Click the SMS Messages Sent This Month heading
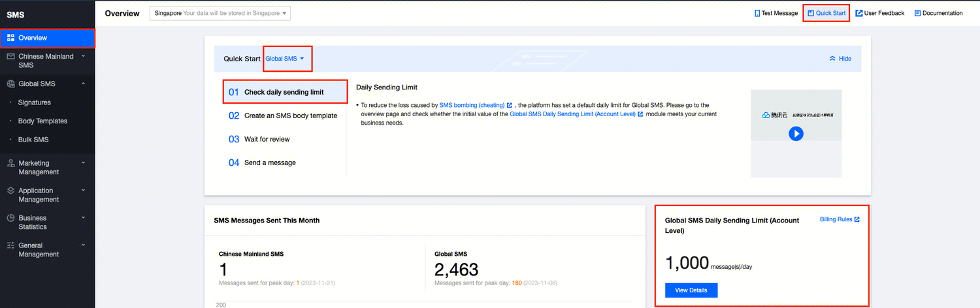The width and height of the screenshot is (980, 308). tap(267, 221)
